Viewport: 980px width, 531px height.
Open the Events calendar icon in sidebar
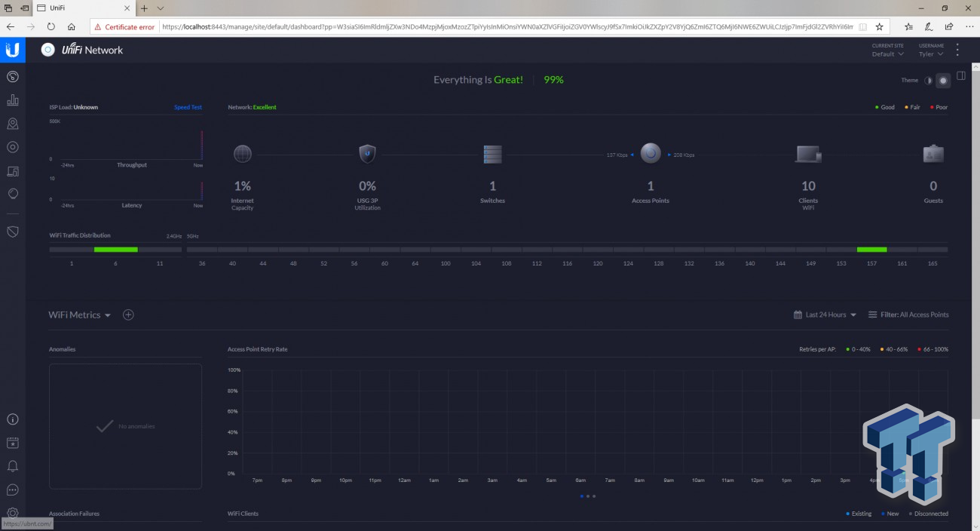[12, 443]
